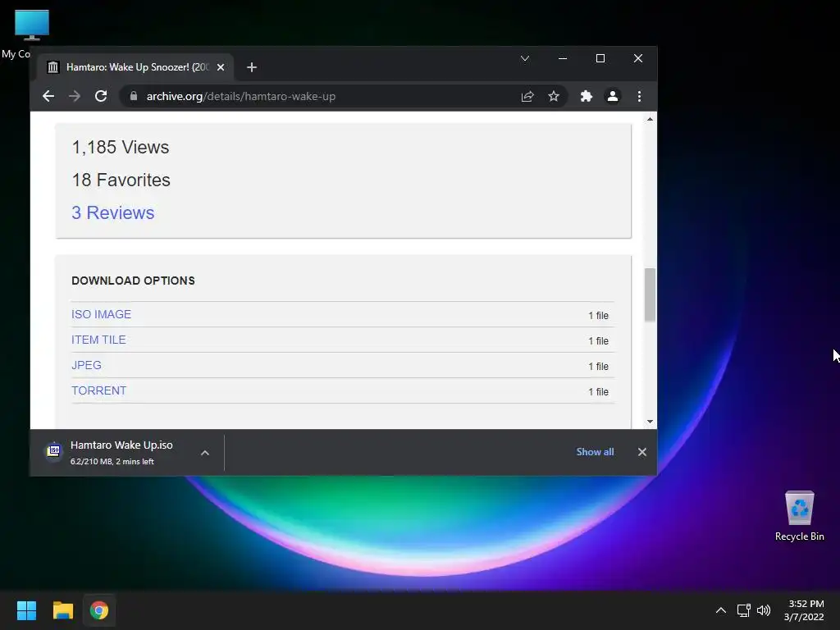Click the scrollbar up arrow
Viewport: 840px width, 630px height.
click(650, 119)
